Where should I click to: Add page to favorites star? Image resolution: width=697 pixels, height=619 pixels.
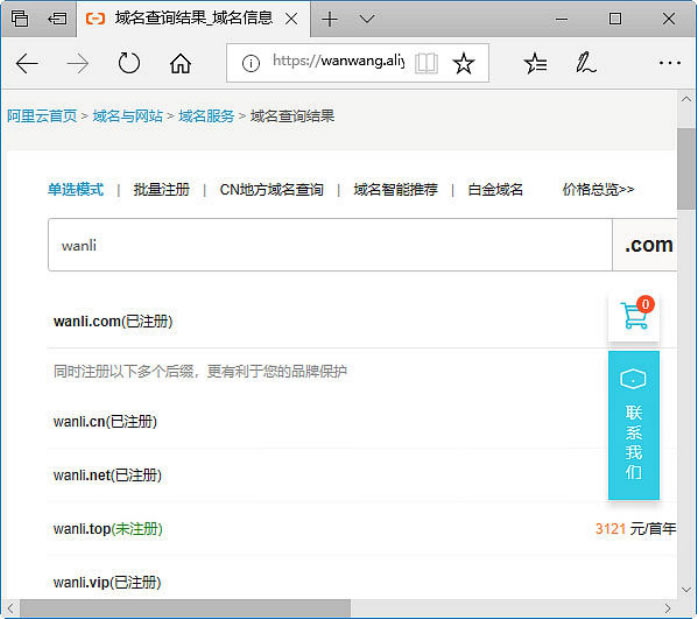[x=463, y=64]
